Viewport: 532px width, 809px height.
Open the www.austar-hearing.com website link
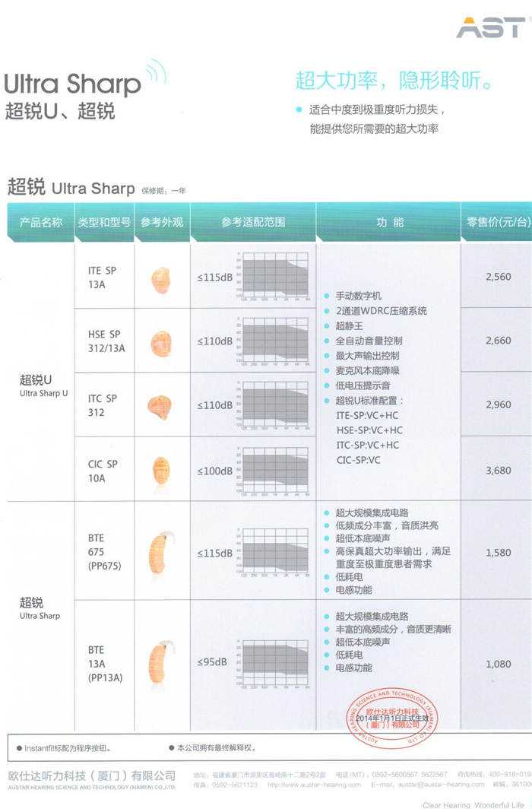tap(314, 785)
